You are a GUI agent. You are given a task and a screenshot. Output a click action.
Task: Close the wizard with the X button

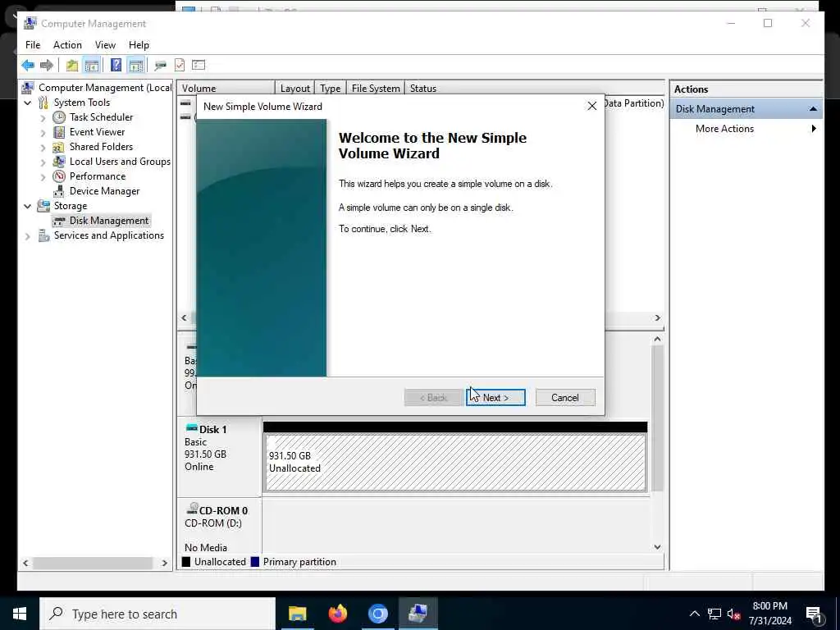tap(592, 106)
